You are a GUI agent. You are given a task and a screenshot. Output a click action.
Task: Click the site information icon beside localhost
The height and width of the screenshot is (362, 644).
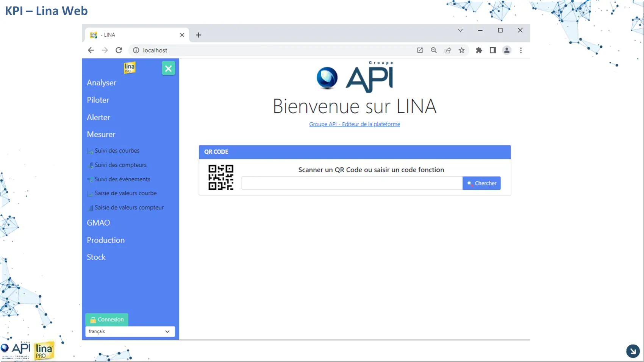click(136, 50)
